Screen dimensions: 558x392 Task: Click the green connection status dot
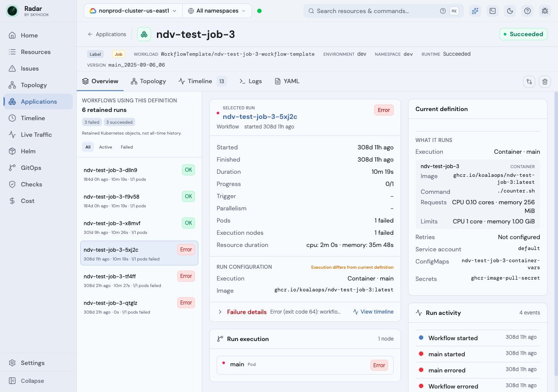point(259,11)
